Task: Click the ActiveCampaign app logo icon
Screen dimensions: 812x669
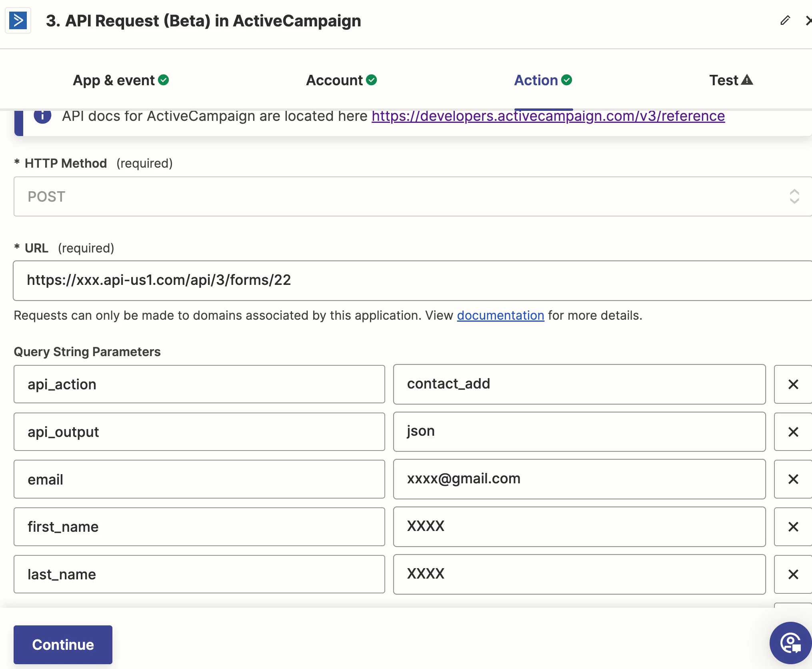Action: (x=18, y=20)
